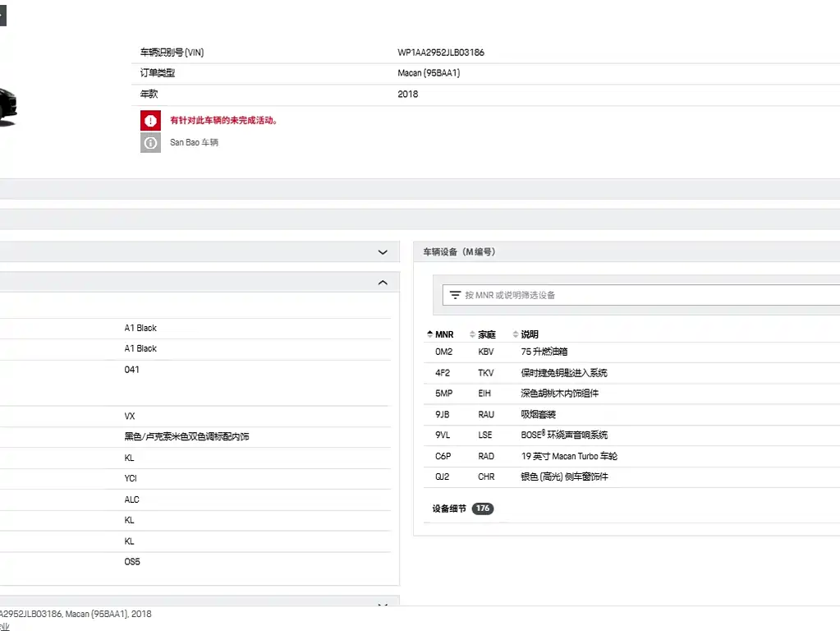Image resolution: width=840 pixels, height=631 pixels.
Task: Click the red warning alert icon
Action: click(150, 121)
